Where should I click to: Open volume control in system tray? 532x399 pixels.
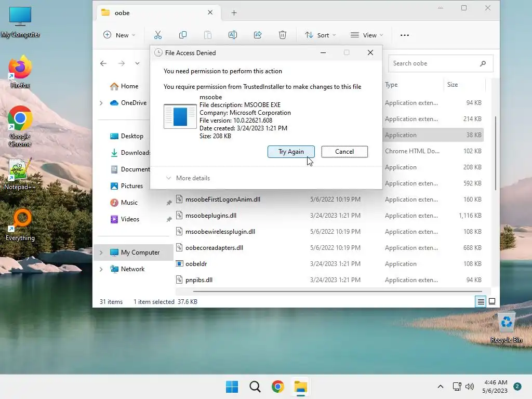click(x=470, y=387)
